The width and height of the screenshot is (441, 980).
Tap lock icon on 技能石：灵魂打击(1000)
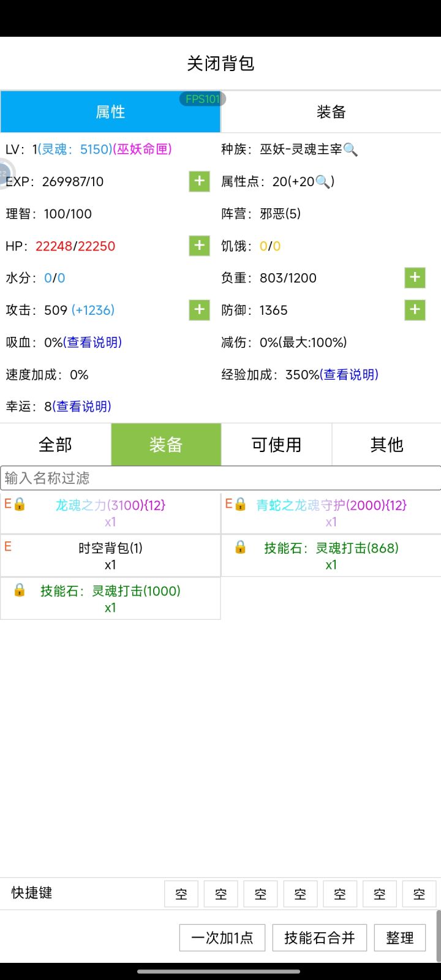(20, 590)
